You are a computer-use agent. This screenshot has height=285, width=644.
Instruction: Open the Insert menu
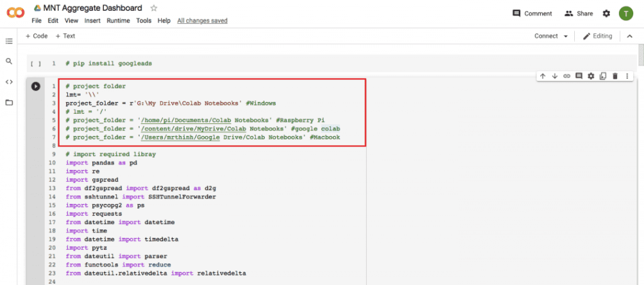[92, 21]
